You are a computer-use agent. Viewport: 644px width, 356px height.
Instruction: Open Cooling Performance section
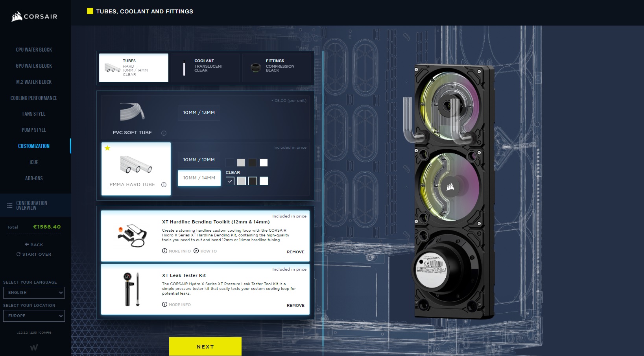34,98
